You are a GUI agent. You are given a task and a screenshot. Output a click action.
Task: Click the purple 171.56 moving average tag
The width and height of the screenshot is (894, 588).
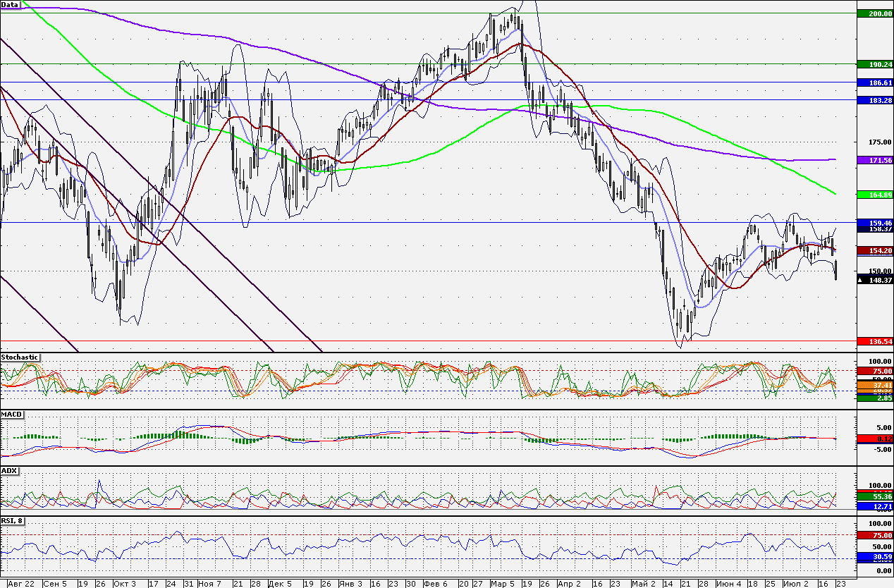pos(874,161)
